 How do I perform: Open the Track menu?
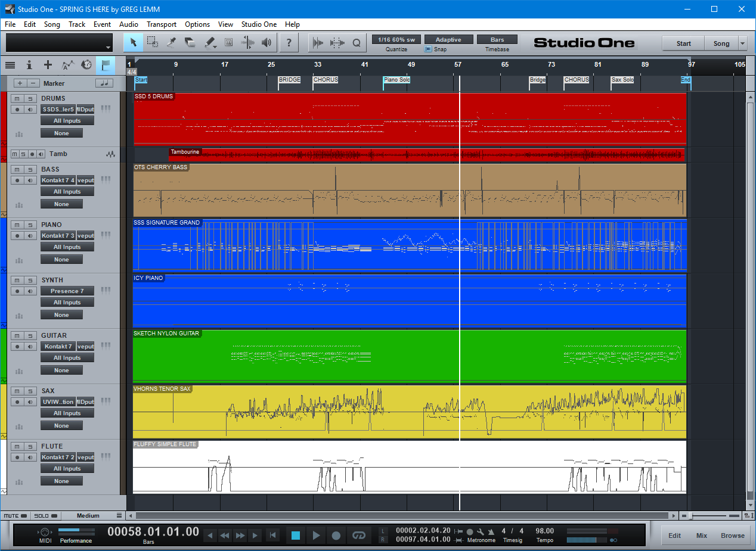point(77,24)
